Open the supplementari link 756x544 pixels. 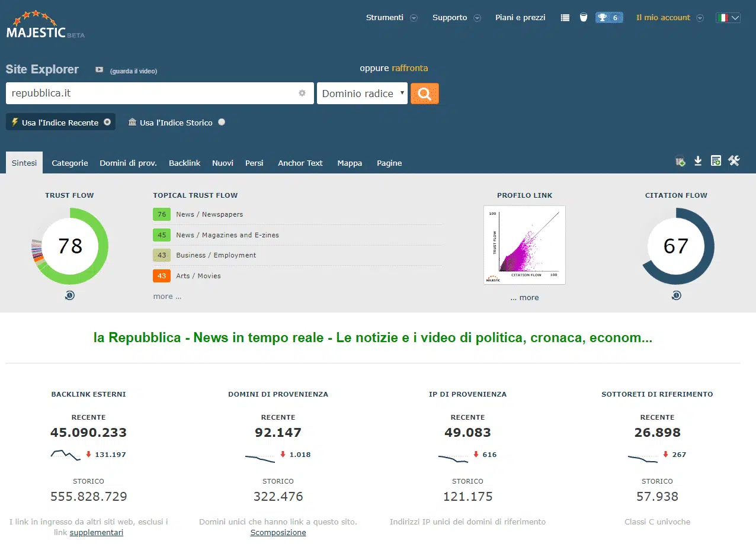tap(97, 533)
